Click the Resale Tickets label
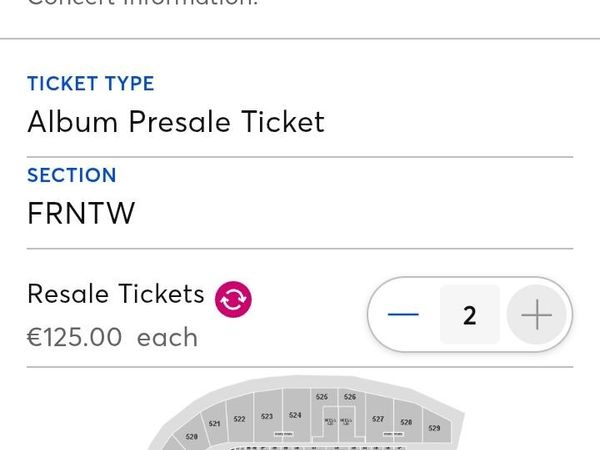This screenshot has width=600, height=450. [116, 294]
